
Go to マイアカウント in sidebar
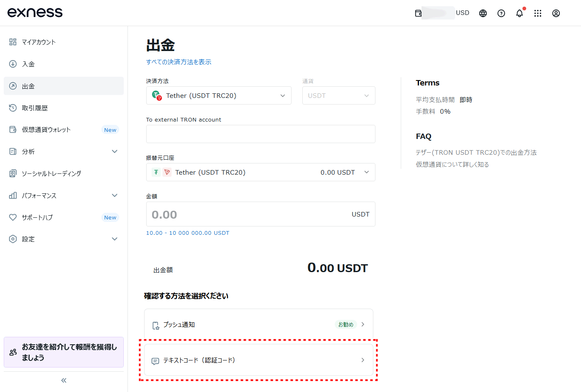pos(64,42)
